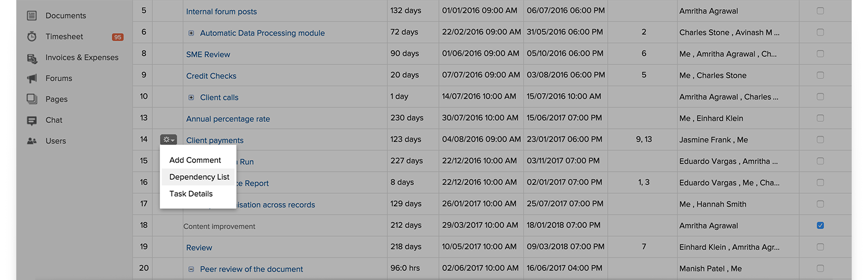
Task: Open the Chat icon
Action: tap(32, 120)
